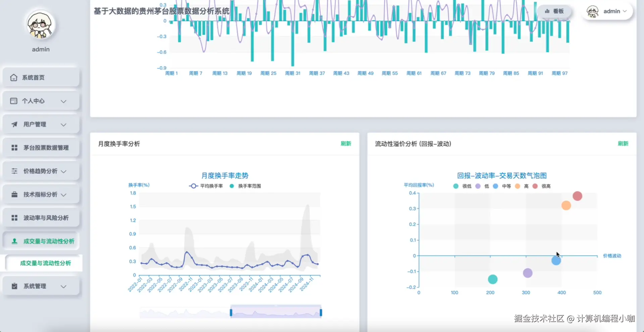Open the 技术指标分析 menu label
The height and width of the screenshot is (332, 644).
point(40,194)
